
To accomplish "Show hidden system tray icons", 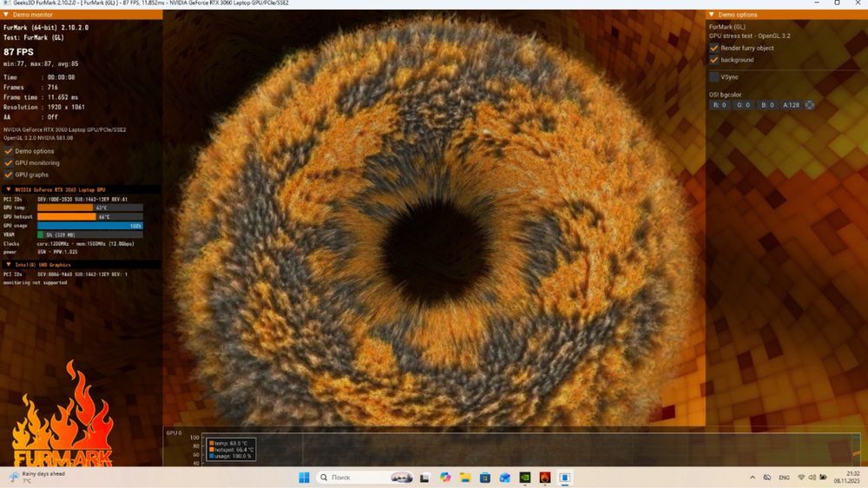I will (x=752, y=478).
